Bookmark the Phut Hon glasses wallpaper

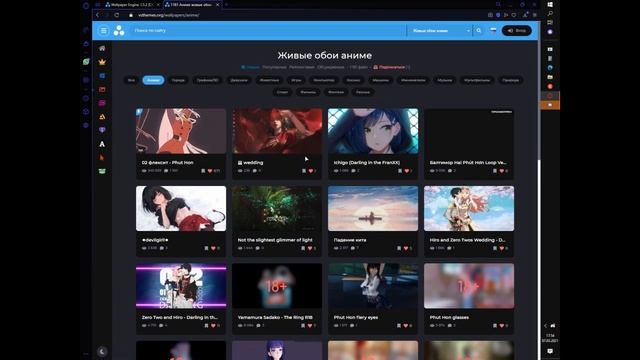coord(495,325)
